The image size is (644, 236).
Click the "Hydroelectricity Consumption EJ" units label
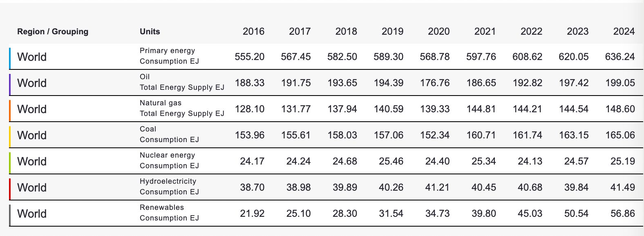169,187
